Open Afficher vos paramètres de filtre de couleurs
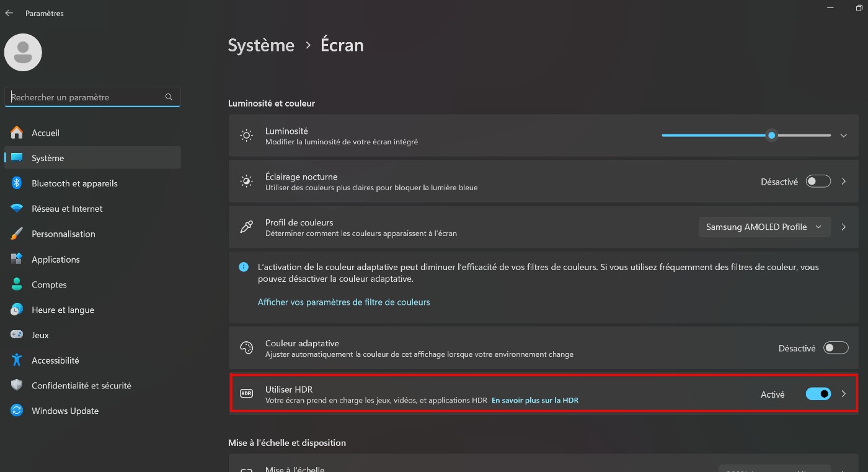 pyautogui.click(x=343, y=302)
